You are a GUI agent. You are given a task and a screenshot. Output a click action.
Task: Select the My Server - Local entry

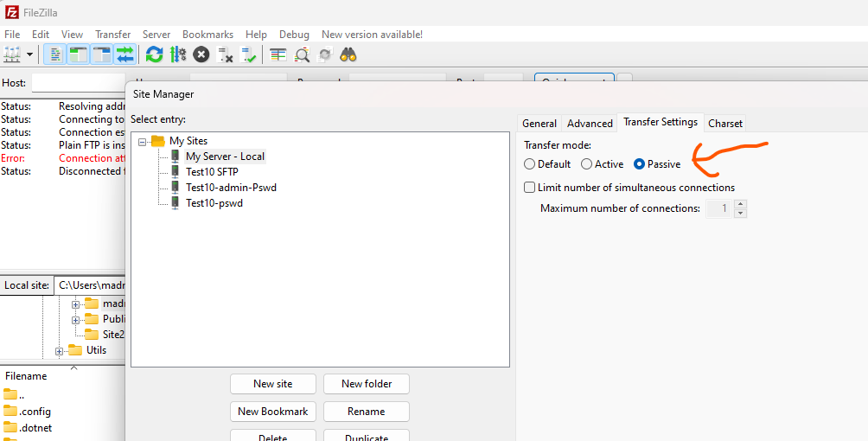pyautogui.click(x=226, y=157)
